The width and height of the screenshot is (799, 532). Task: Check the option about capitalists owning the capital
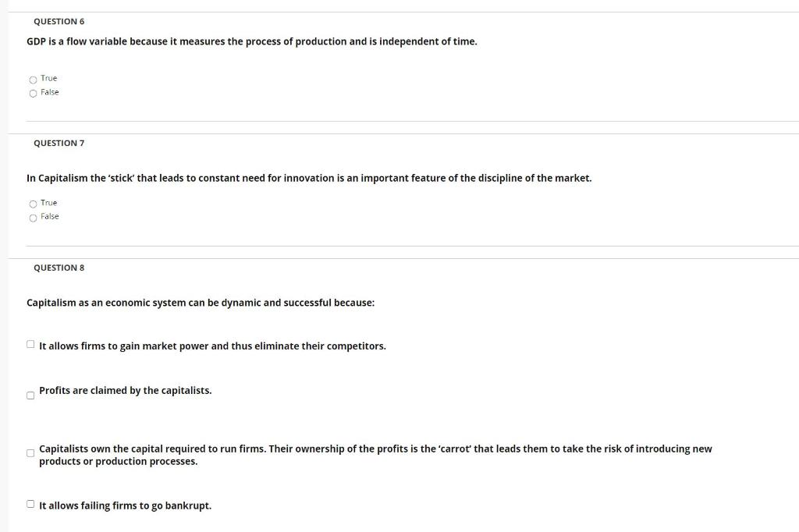tap(30, 452)
